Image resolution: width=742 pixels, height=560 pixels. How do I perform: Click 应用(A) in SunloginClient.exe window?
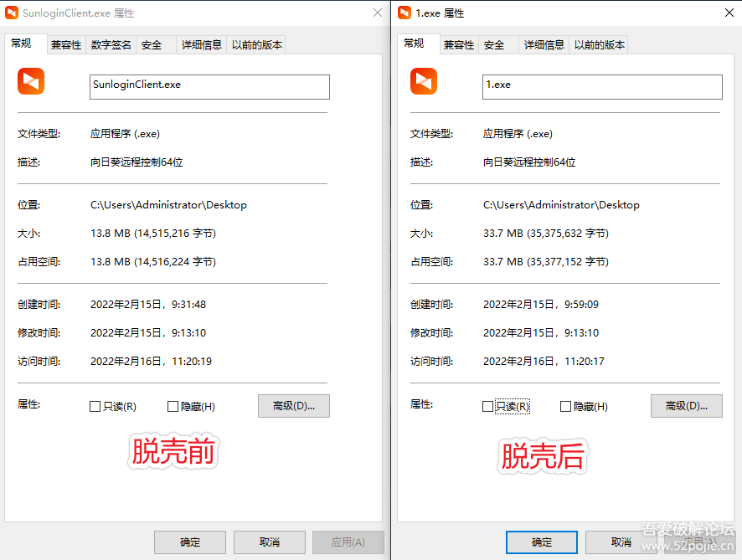(x=348, y=542)
